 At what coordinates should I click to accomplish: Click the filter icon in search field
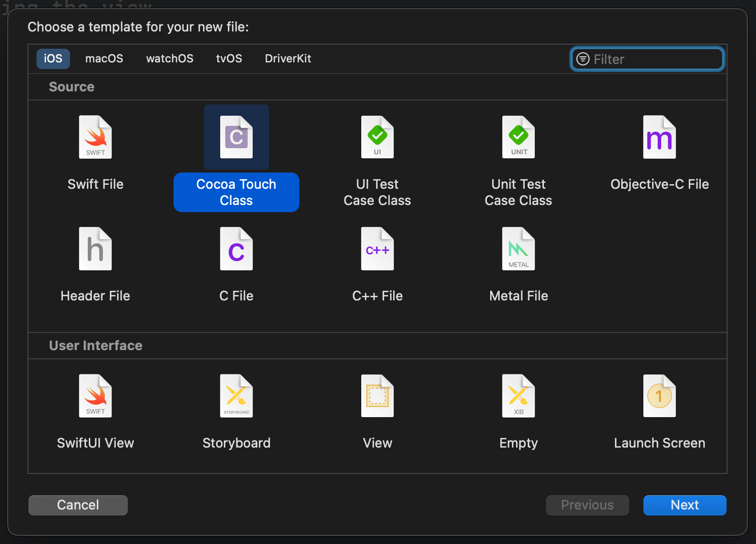[x=583, y=59]
